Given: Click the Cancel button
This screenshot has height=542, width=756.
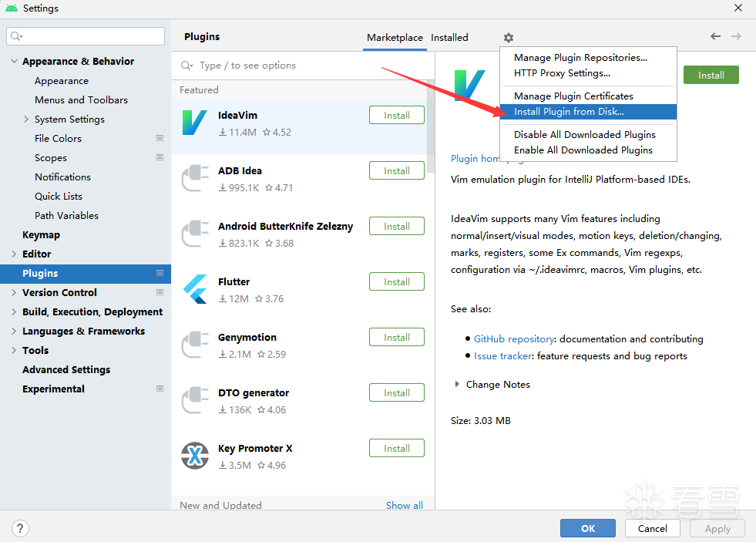Looking at the screenshot, I should coord(652,528).
